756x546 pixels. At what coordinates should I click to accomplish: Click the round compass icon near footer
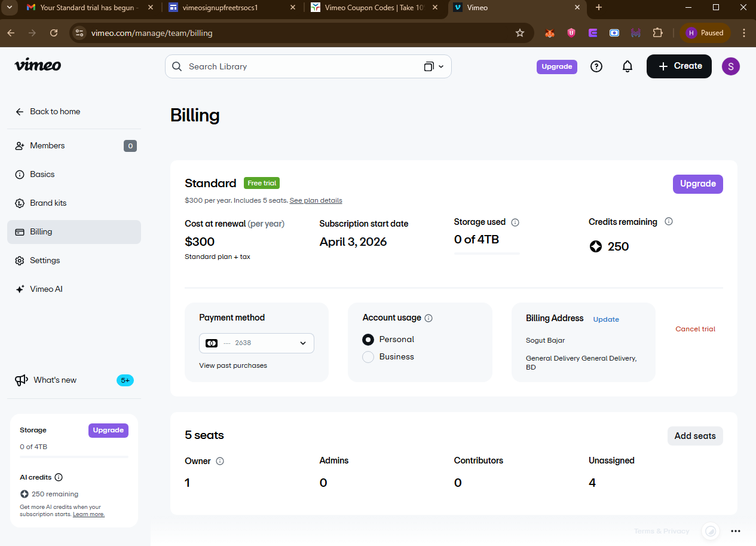(x=710, y=531)
